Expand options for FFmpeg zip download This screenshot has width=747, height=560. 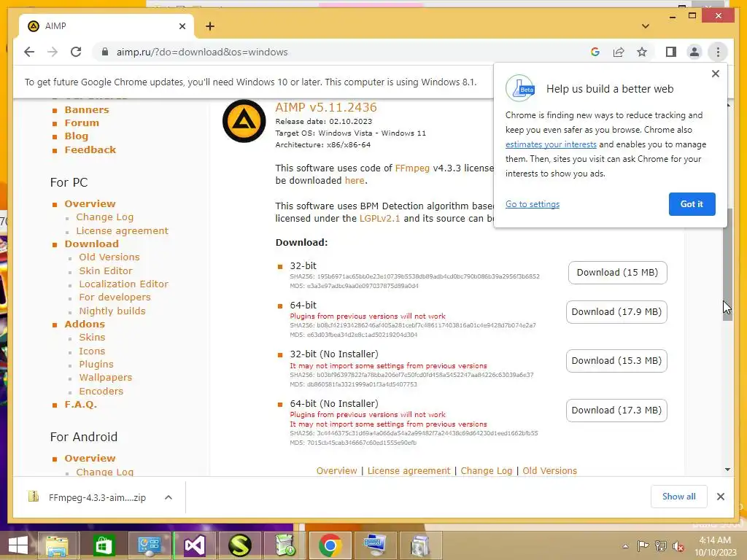(169, 497)
